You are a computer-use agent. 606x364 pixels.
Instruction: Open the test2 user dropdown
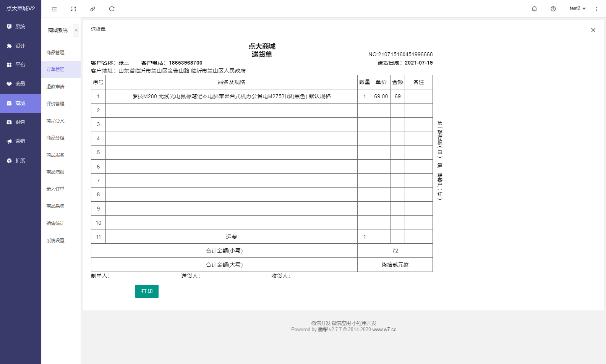577,8
